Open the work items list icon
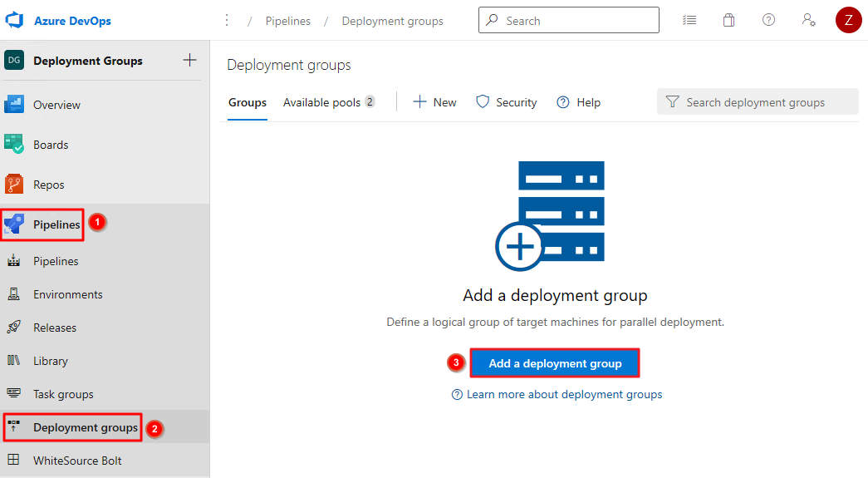 pos(689,21)
